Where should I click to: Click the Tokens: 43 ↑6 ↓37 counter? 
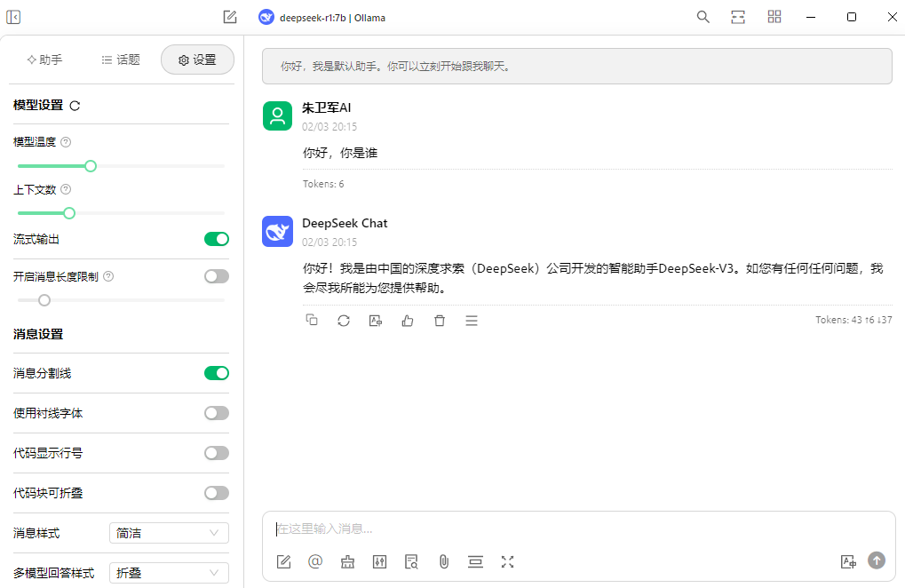(x=853, y=320)
